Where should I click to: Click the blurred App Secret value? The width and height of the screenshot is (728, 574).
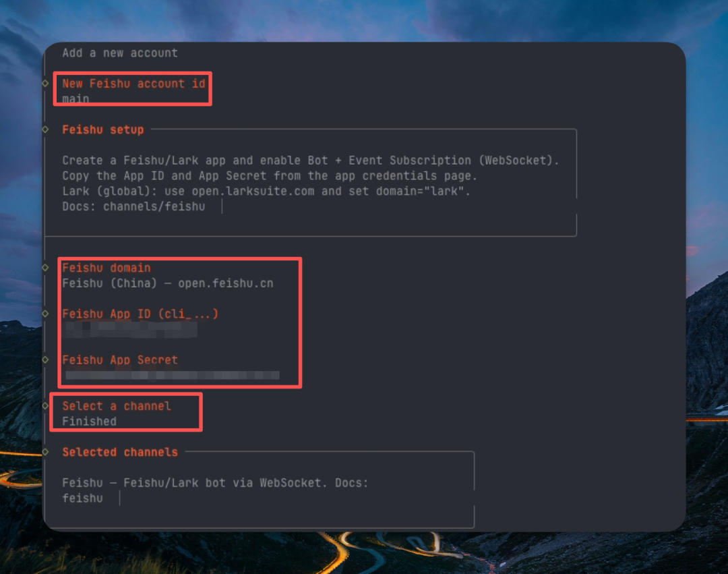click(173, 375)
